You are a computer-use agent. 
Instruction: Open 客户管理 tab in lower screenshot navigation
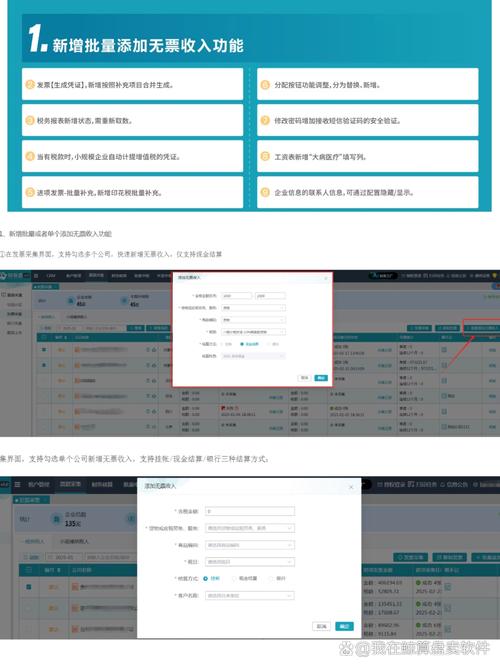pyautogui.click(x=39, y=484)
